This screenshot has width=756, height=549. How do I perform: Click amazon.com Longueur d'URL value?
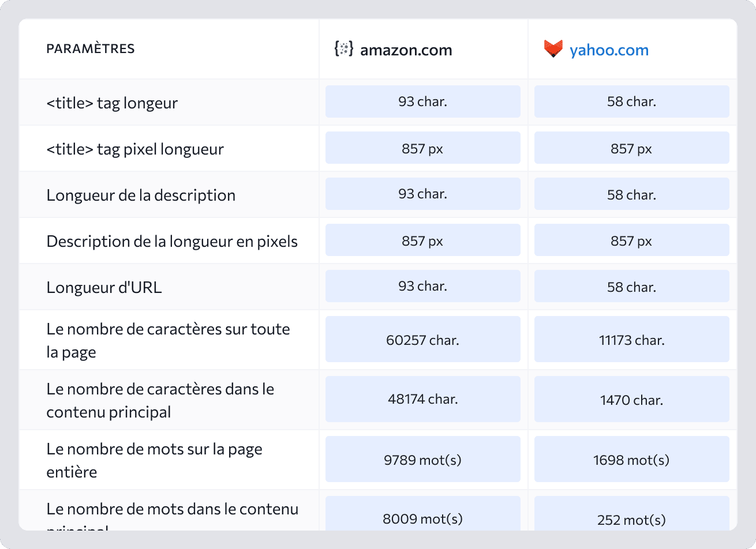click(423, 287)
